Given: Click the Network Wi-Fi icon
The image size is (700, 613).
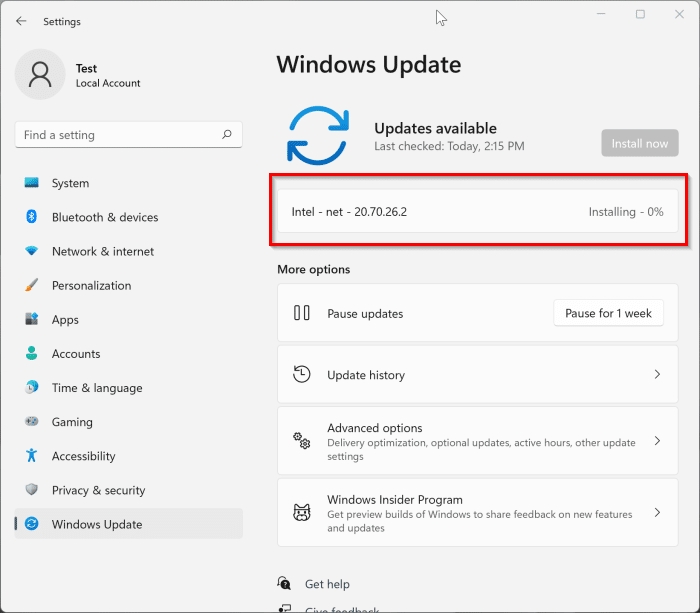Looking at the screenshot, I should 32,250.
